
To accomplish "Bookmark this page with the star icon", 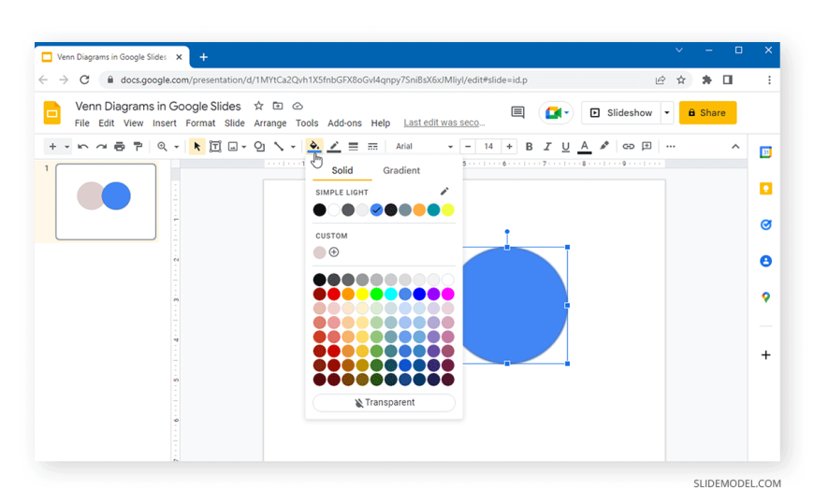I will coord(681,79).
